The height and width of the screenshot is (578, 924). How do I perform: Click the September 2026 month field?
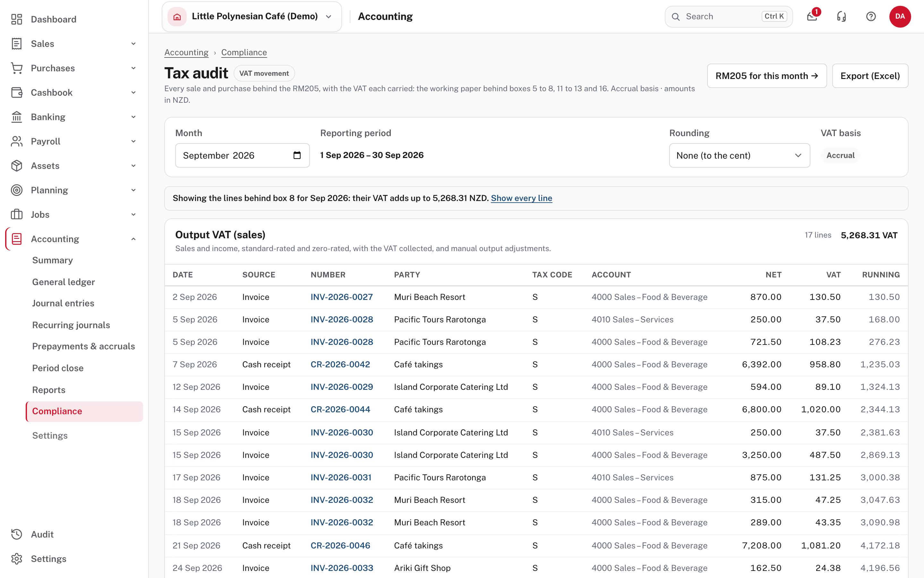point(242,155)
